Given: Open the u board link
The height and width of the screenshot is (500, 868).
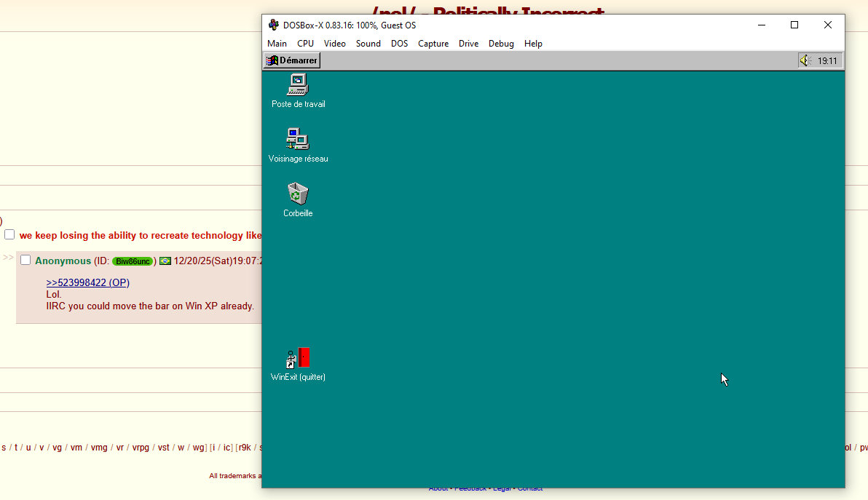Looking at the screenshot, I should 28,448.
